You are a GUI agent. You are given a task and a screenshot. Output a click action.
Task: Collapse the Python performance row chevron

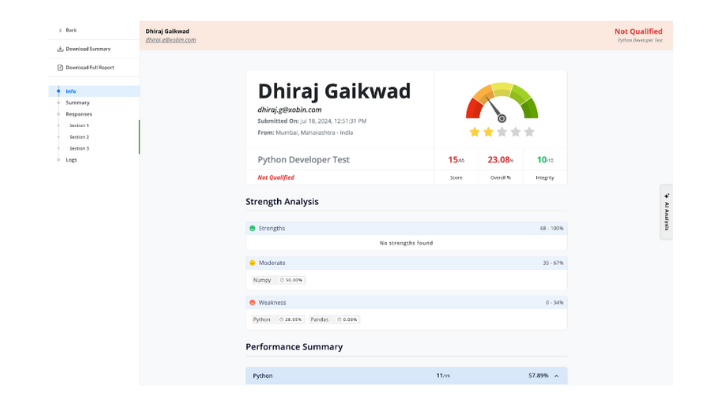[x=556, y=376]
